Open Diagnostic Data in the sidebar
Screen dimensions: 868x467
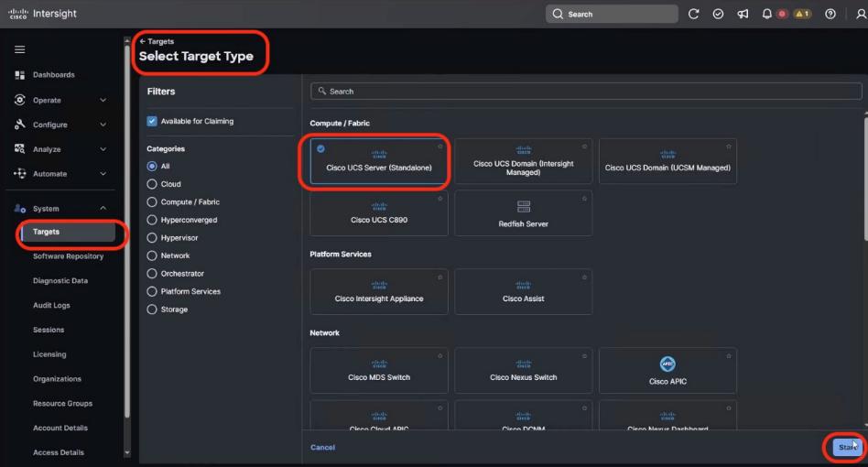[60, 280]
